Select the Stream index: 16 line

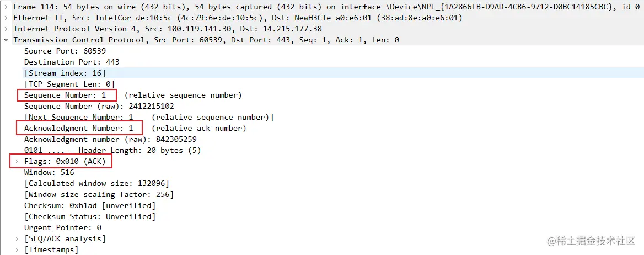65,73
